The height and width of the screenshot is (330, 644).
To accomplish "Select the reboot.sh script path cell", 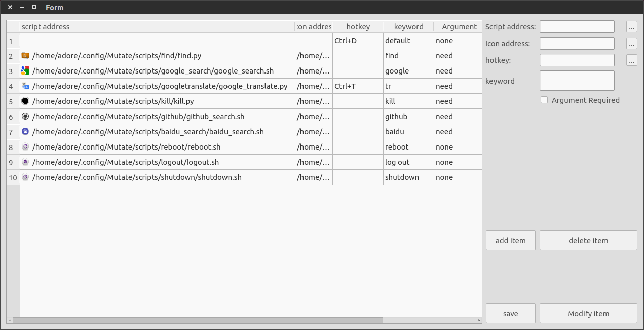I will [x=157, y=147].
